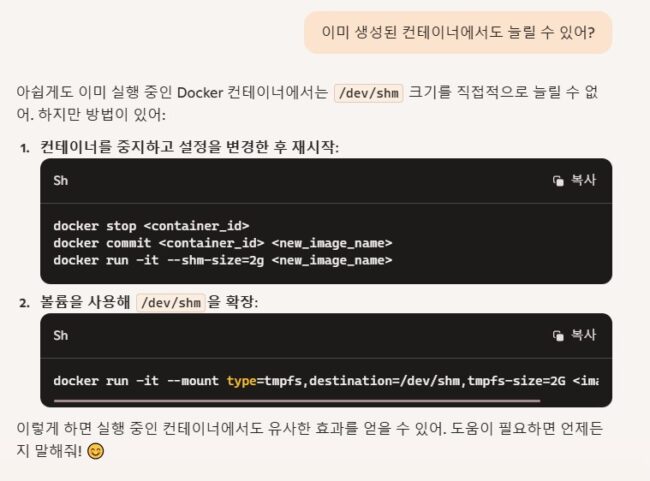Viewport: 650px width, 481px height.
Task: Click the horizontal scrollbar under the tmpfs command
Action: coord(297,401)
